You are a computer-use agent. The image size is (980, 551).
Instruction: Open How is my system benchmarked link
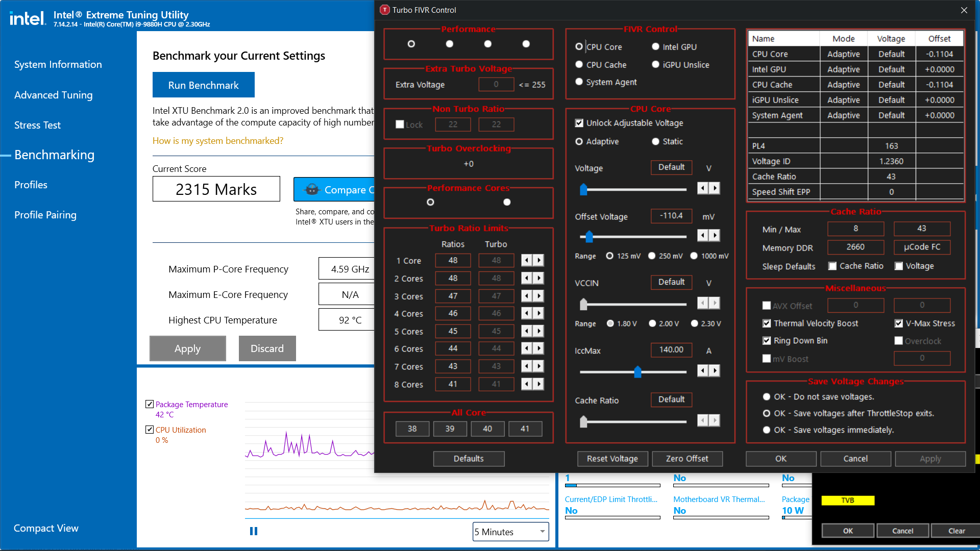click(x=217, y=140)
